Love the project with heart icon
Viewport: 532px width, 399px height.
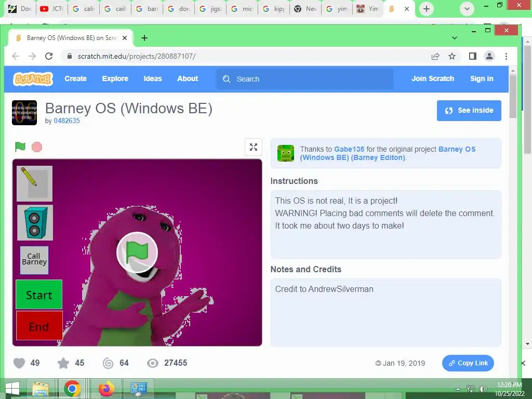[x=19, y=363]
